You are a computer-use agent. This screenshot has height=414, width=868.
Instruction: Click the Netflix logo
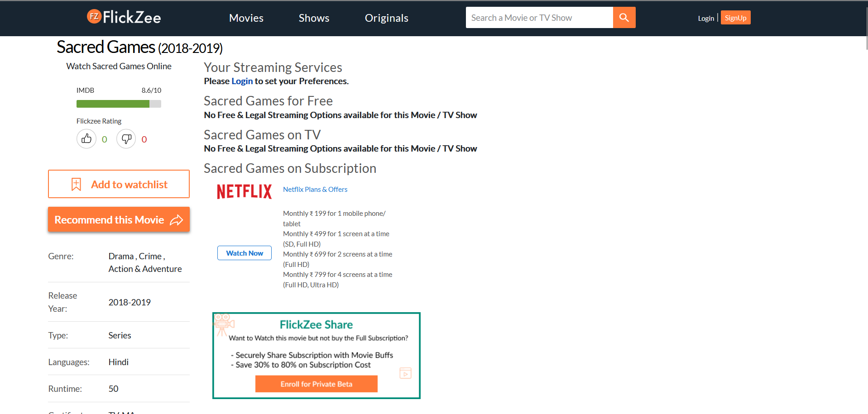245,191
